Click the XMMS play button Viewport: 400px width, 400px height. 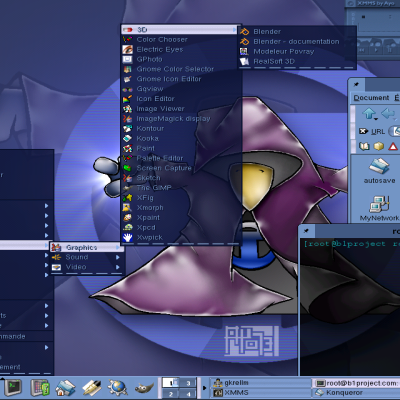376,50
